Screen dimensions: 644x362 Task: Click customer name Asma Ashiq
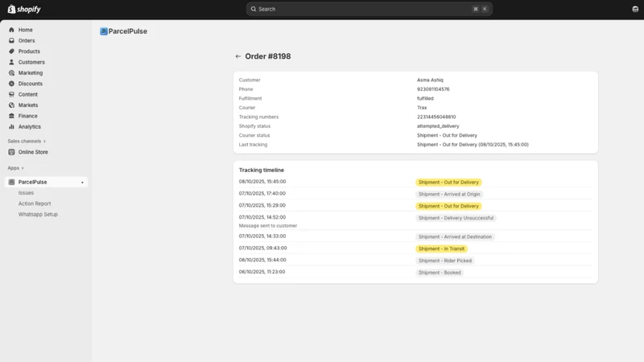point(430,80)
